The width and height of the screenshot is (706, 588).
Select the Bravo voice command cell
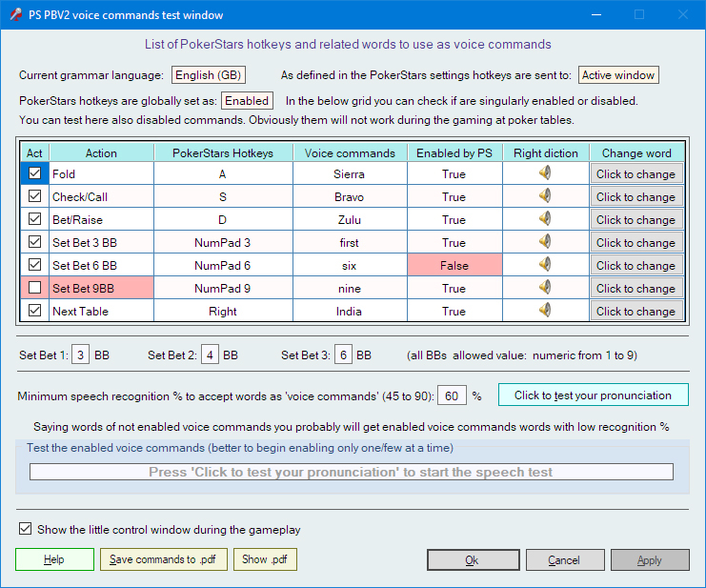click(350, 196)
